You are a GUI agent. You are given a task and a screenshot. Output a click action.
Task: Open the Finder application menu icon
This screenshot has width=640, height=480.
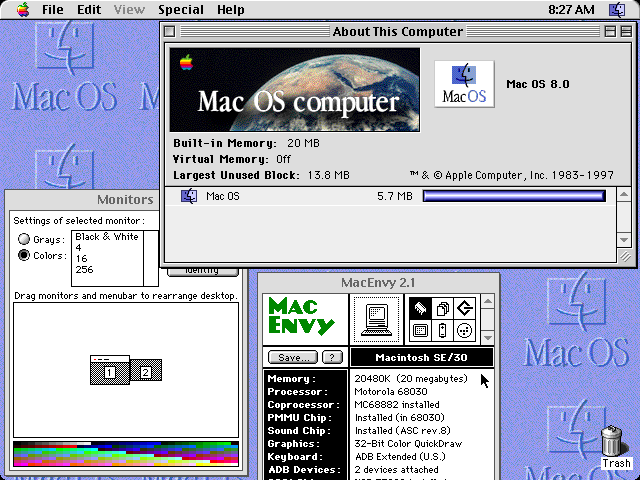[x=617, y=9]
